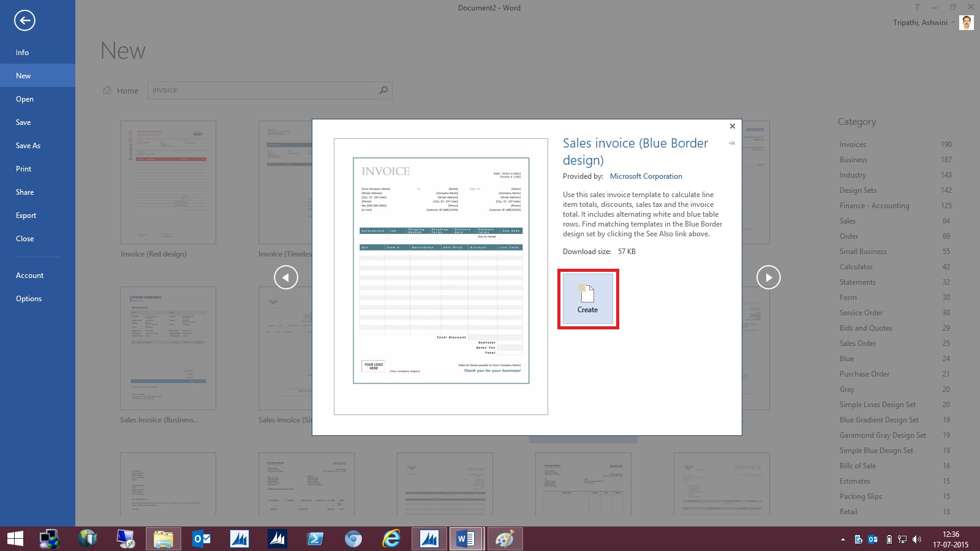Open the Account section

pyautogui.click(x=29, y=275)
